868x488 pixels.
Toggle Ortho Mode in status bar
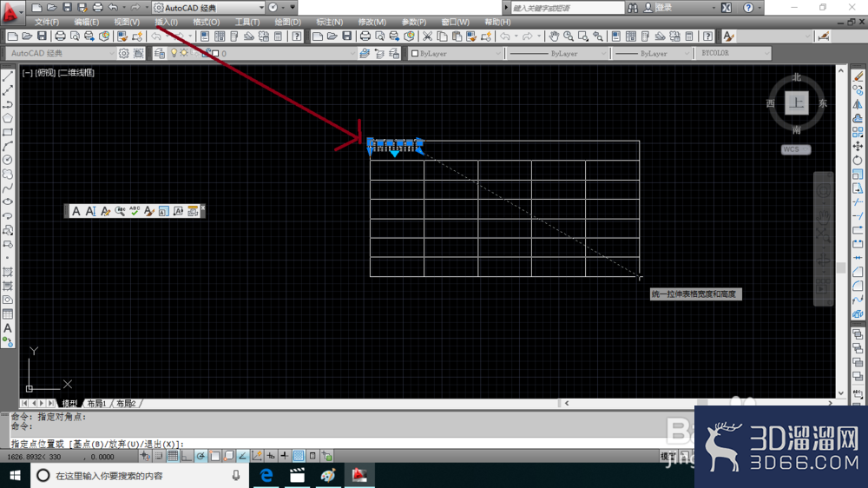tap(187, 456)
